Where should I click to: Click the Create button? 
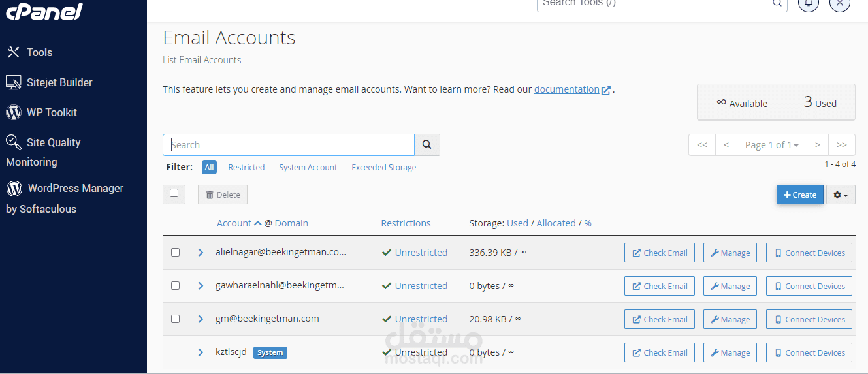799,195
